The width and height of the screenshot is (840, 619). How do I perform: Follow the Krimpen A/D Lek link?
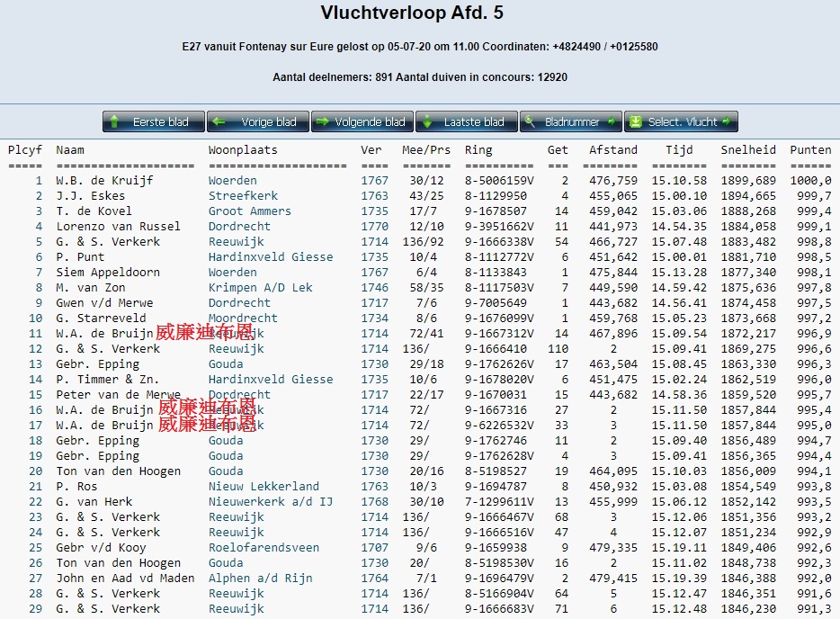pyautogui.click(x=260, y=288)
